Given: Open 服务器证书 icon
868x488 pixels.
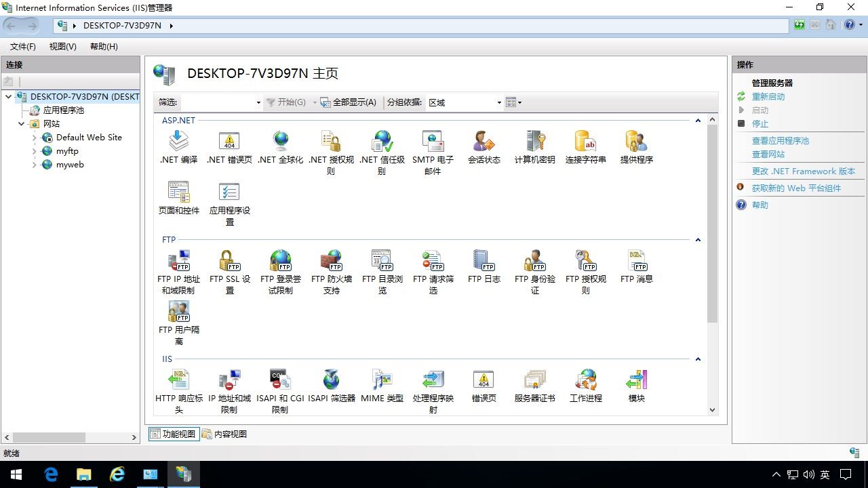Looking at the screenshot, I should click(x=534, y=386).
